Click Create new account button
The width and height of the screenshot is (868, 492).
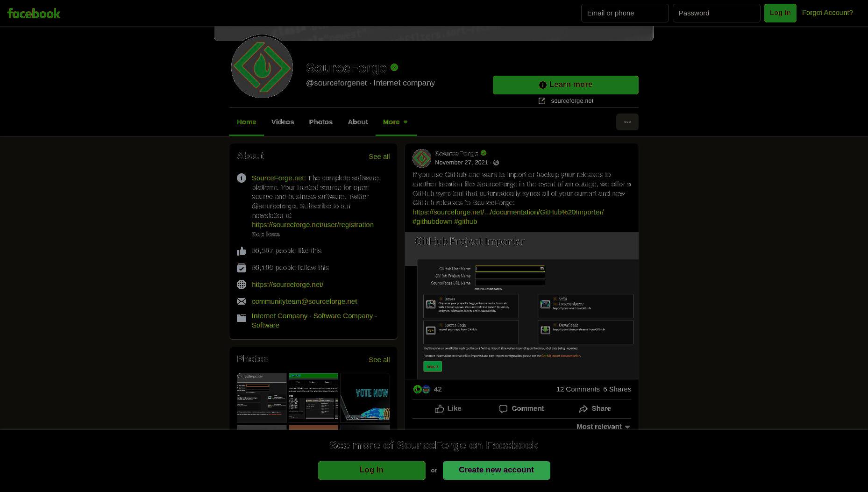pyautogui.click(x=496, y=470)
